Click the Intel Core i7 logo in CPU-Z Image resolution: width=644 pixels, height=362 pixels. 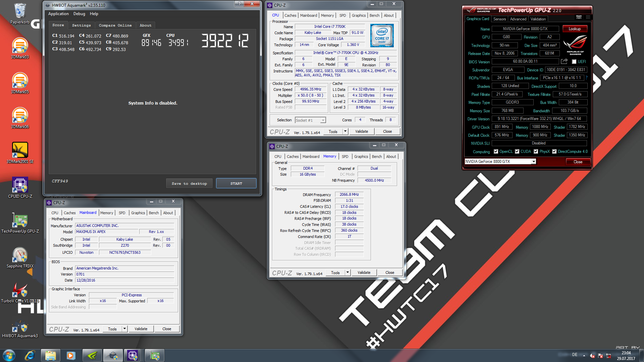[382, 35]
